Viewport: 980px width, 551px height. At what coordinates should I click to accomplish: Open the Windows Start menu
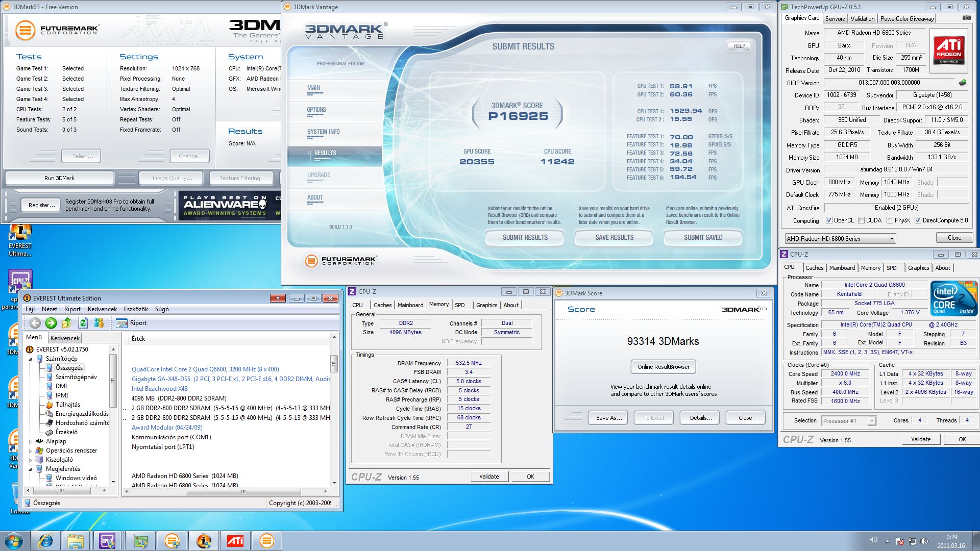[x=14, y=541]
